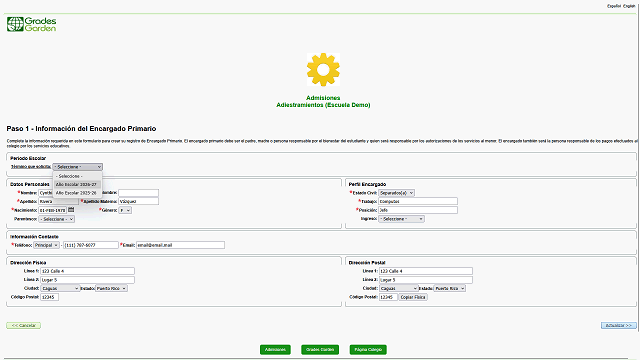Open the Género dropdown
Screen dimensions: 640x360
pos(125,210)
